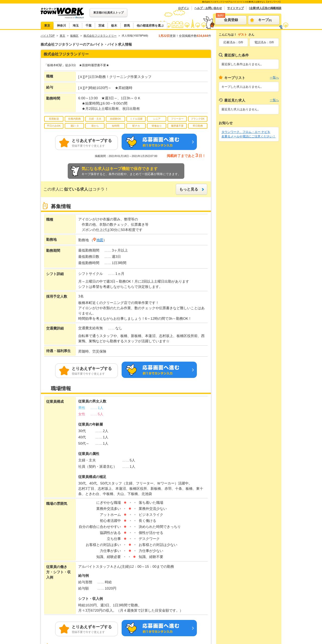322x644 pixels.
Task: Click the 短時間 tag
Action: pos(116,126)
